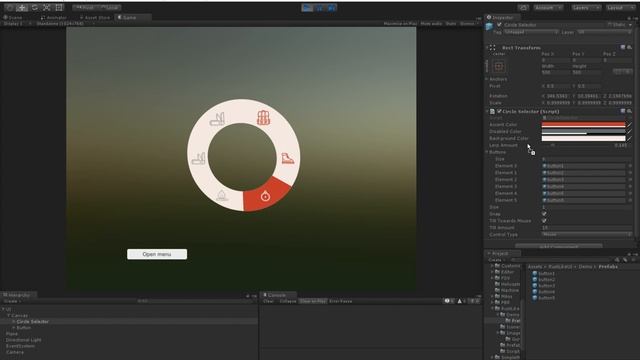Click the Accent Color swatch

[x=583, y=124]
